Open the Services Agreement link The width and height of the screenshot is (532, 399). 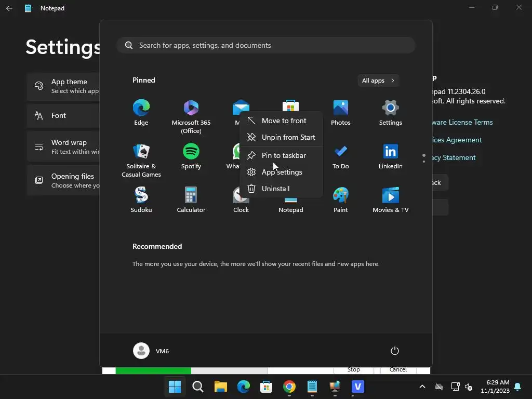point(457,140)
